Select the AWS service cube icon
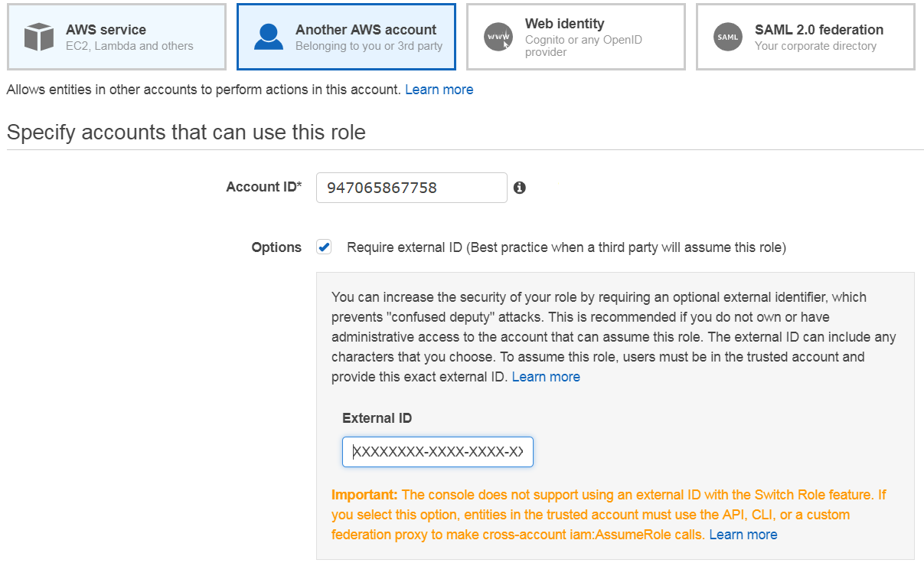The width and height of the screenshot is (924, 563). (38, 36)
